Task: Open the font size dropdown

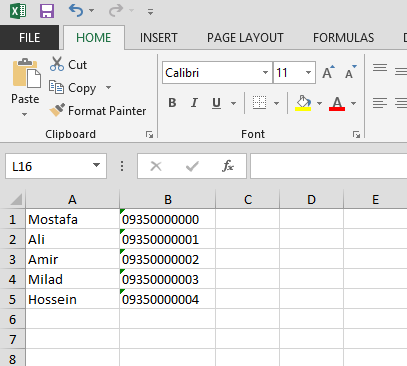Action: coord(308,72)
